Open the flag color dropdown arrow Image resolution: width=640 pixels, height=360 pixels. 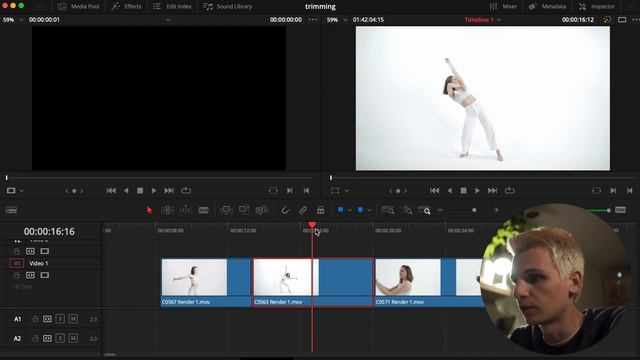(349, 211)
